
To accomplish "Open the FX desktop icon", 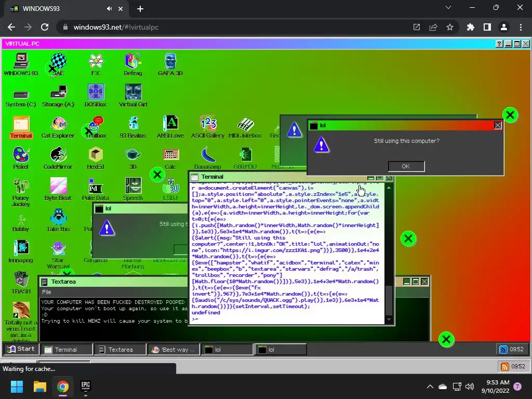I will 96,64.
